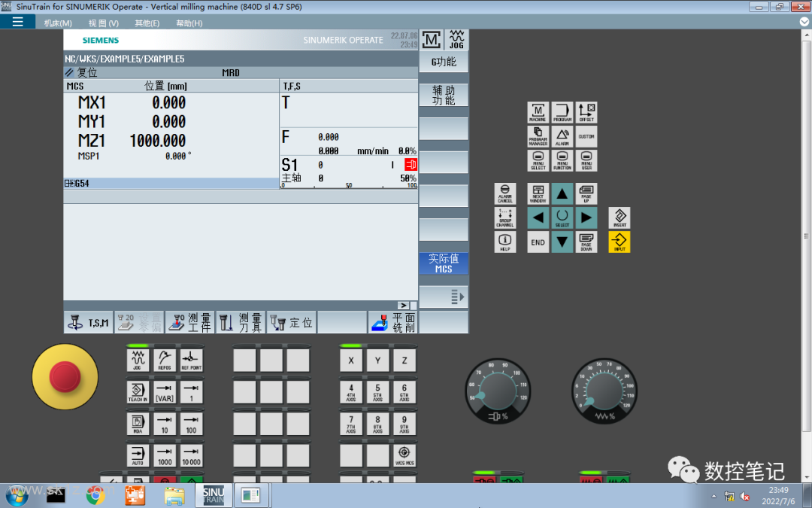Screen dimensions: 812x508
Task: Expand horizontal softkey bar with > button
Action: [x=404, y=306]
